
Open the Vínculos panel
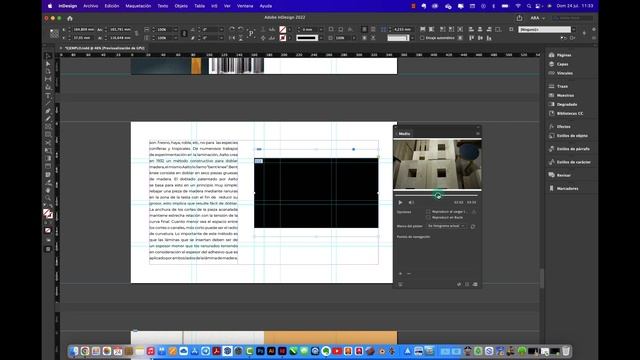point(564,73)
